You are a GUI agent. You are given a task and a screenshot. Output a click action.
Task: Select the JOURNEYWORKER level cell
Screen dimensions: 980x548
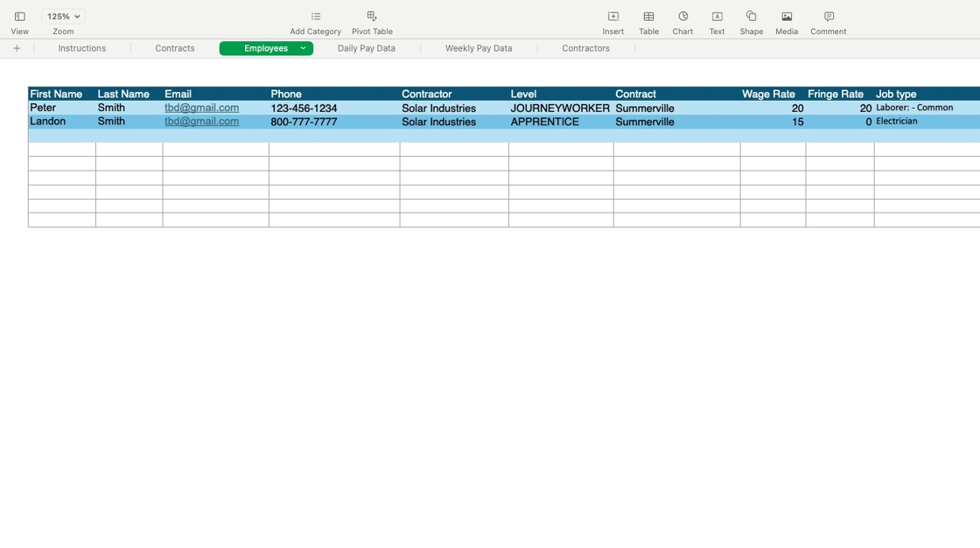tap(561, 108)
